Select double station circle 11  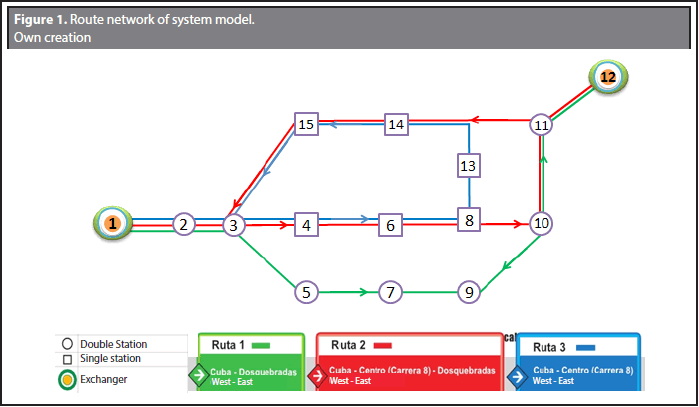(541, 125)
